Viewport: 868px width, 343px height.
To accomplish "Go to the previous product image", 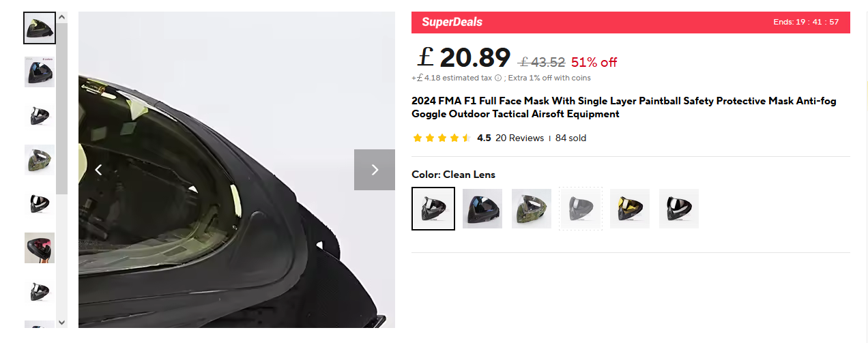I will point(98,170).
